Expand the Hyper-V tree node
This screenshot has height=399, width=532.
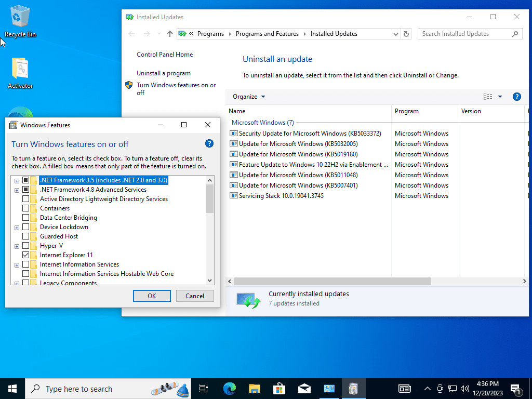pos(17,246)
